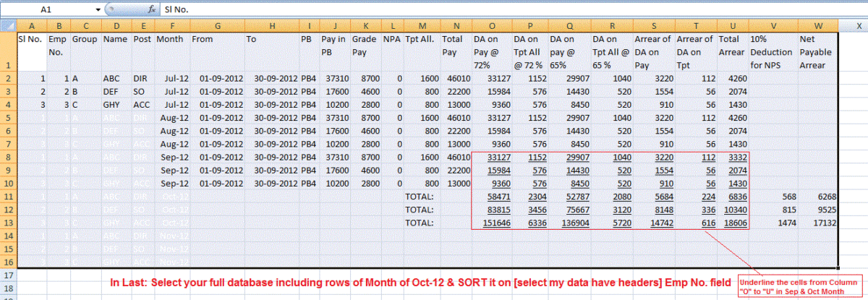Select the 'Total Arrear' header cell

[x=733, y=46]
